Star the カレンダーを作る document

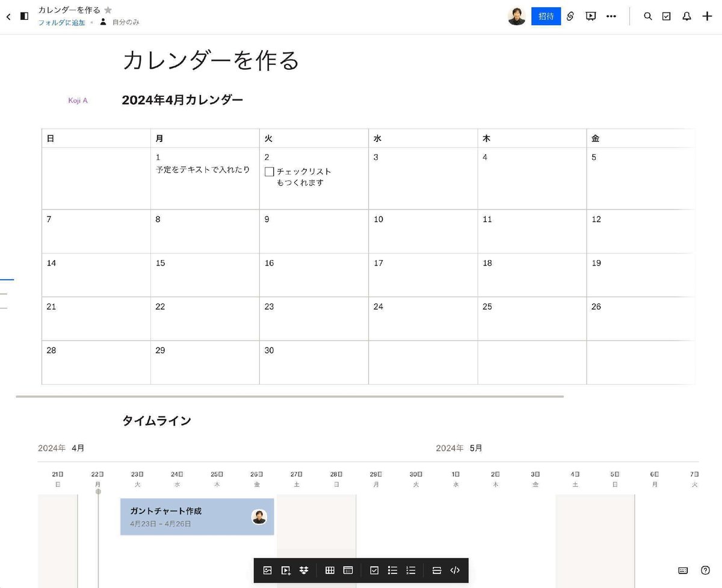(x=108, y=10)
